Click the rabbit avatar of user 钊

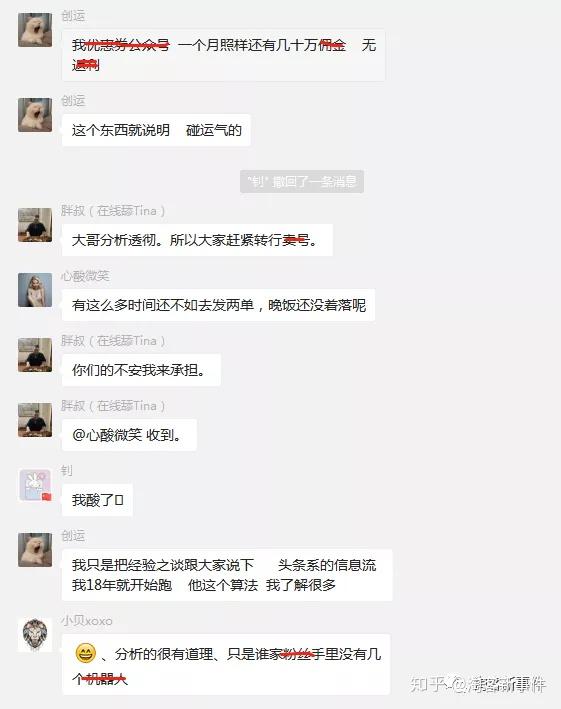pos(35,485)
